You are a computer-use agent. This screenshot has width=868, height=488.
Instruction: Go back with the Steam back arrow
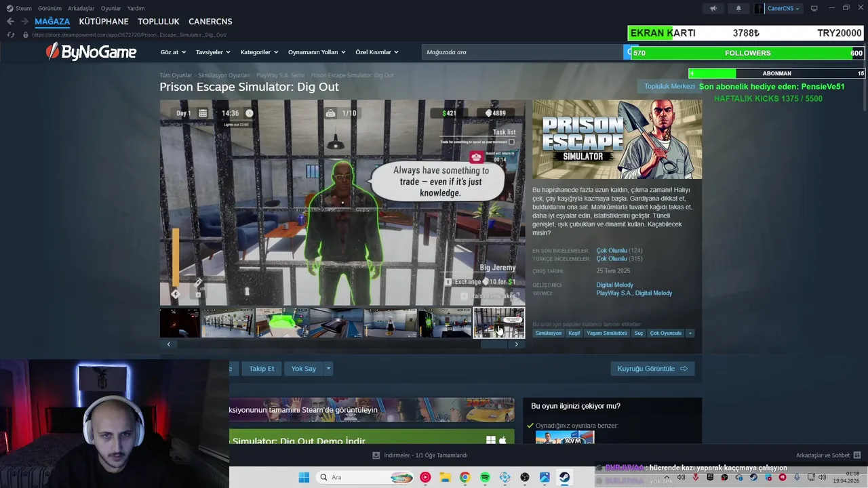point(10,22)
